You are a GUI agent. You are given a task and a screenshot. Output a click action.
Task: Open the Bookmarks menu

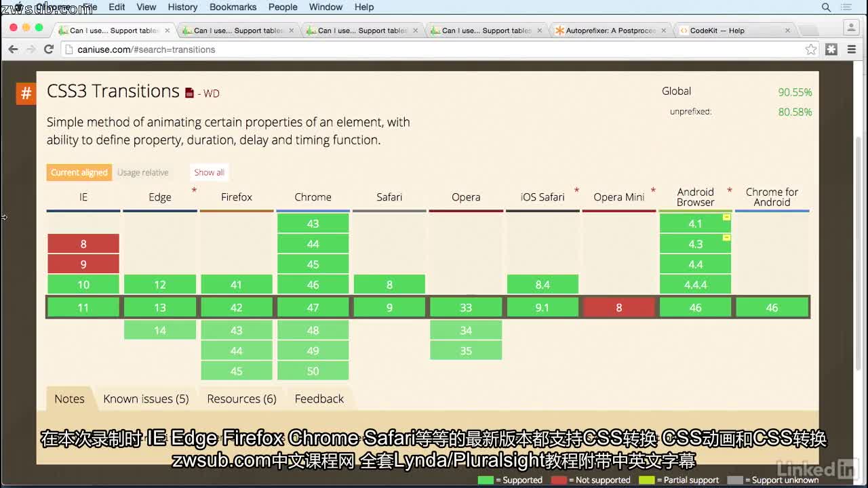(233, 7)
